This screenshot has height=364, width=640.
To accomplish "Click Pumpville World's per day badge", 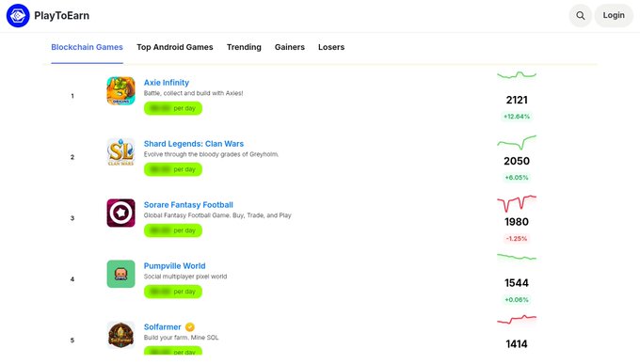I will click(x=173, y=292).
